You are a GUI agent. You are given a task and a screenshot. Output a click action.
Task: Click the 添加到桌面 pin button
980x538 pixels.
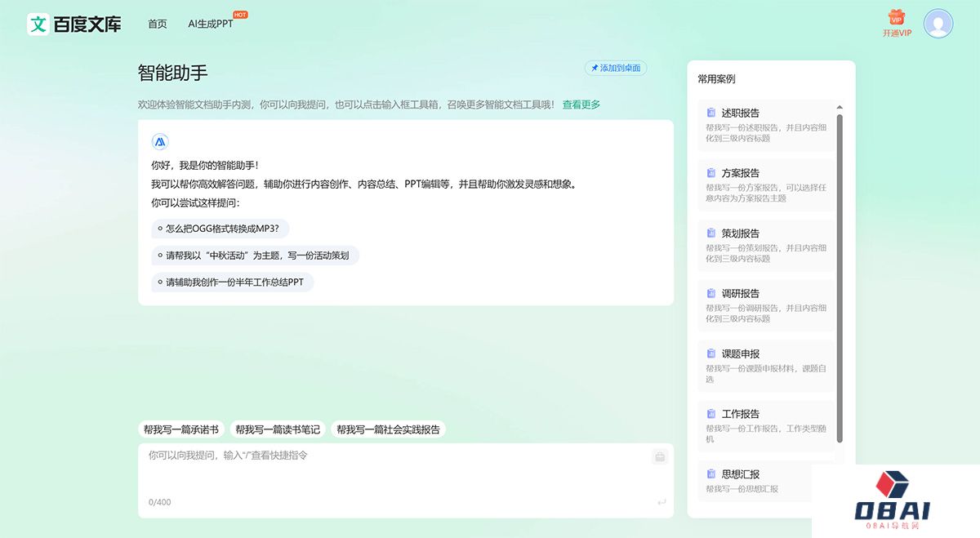(616, 69)
